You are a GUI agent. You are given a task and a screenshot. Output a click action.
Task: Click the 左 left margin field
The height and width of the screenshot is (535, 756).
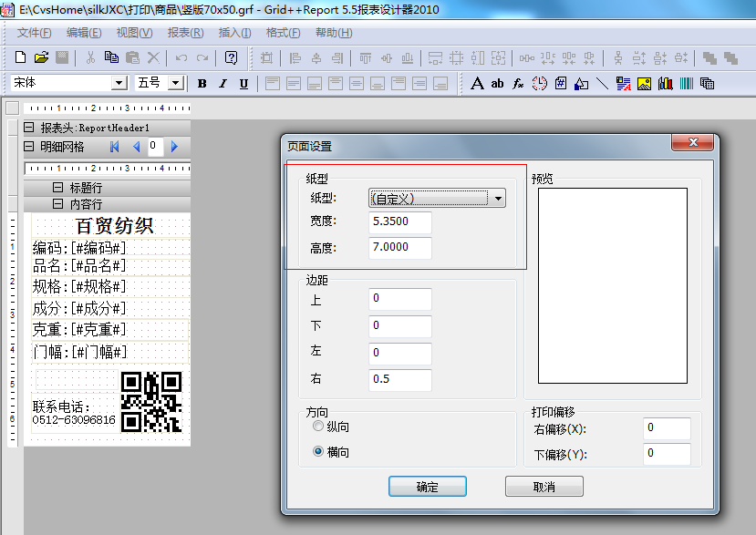click(x=399, y=354)
